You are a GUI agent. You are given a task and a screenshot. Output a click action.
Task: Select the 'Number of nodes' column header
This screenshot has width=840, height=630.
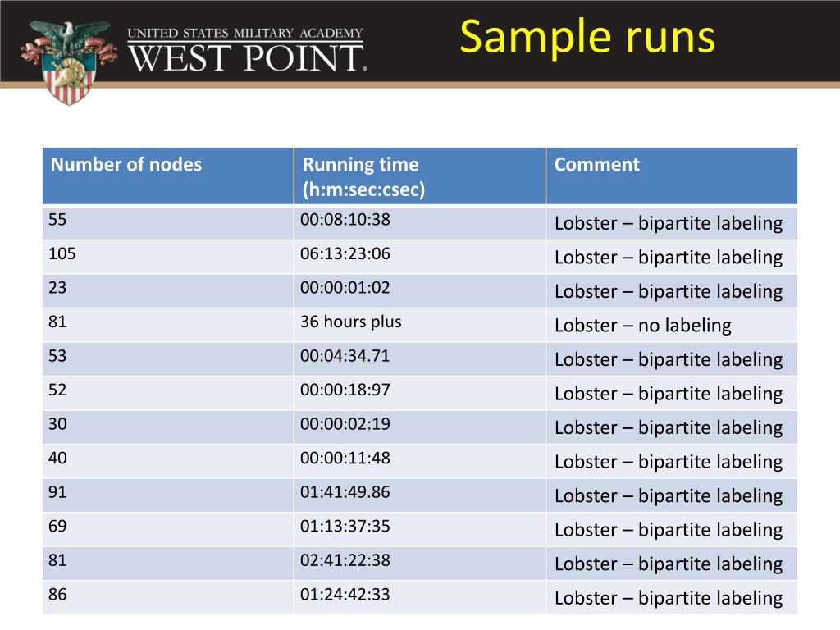click(168, 176)
